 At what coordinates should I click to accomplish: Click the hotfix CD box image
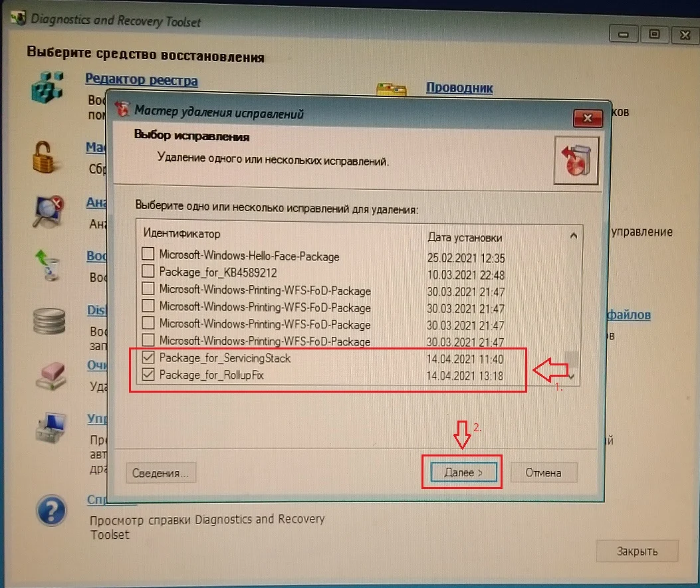point(576,161)
